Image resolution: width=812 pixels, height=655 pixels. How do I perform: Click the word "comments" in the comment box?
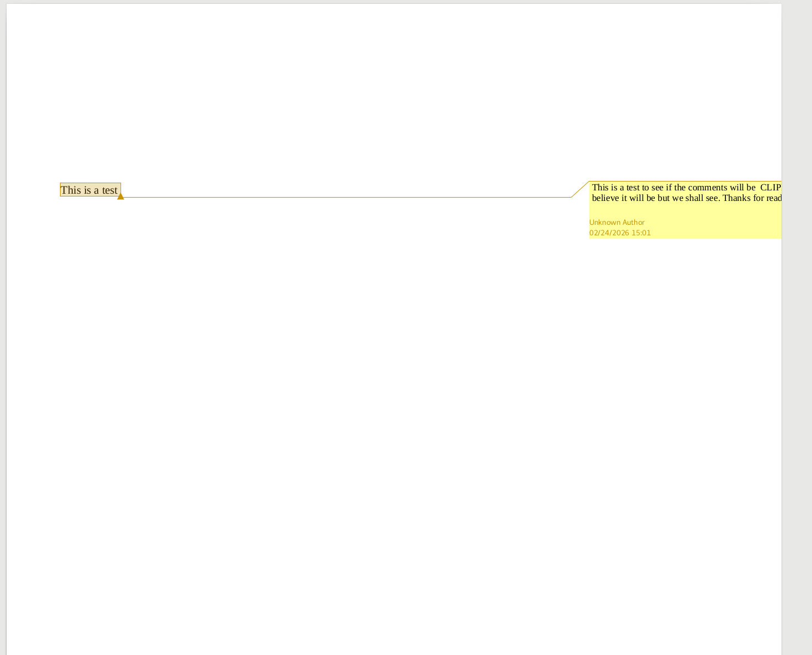click(x=708, y=188)
